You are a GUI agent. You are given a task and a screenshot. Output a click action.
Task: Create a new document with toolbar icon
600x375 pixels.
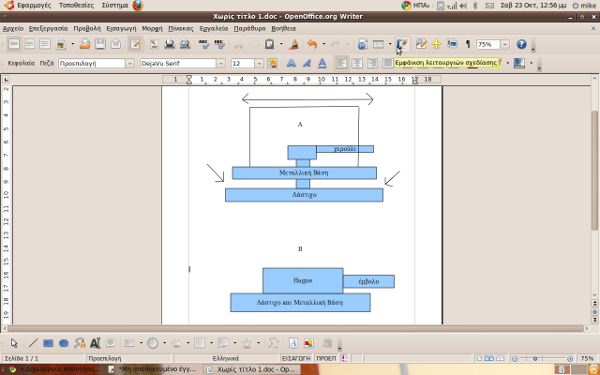click(x=60, y=44)
